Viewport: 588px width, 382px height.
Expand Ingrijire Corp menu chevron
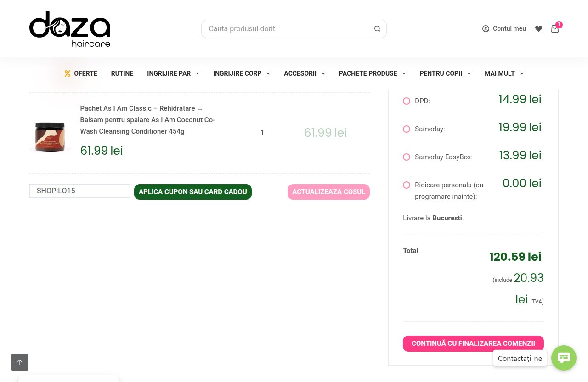[268, 73]
